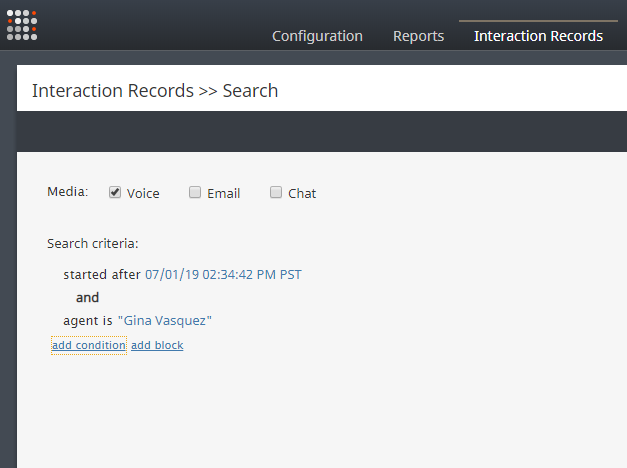Edit the 07/01/19 02:34:42 PM PST date value
Image resolution: width=627 pixels, height=468 pixels.
pos(223,275)
